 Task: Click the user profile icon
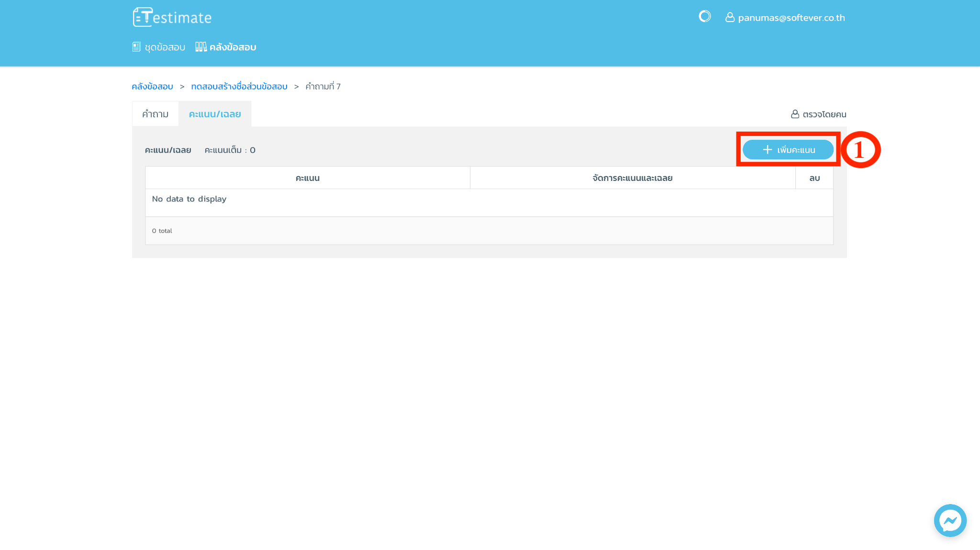coord(730,17)
